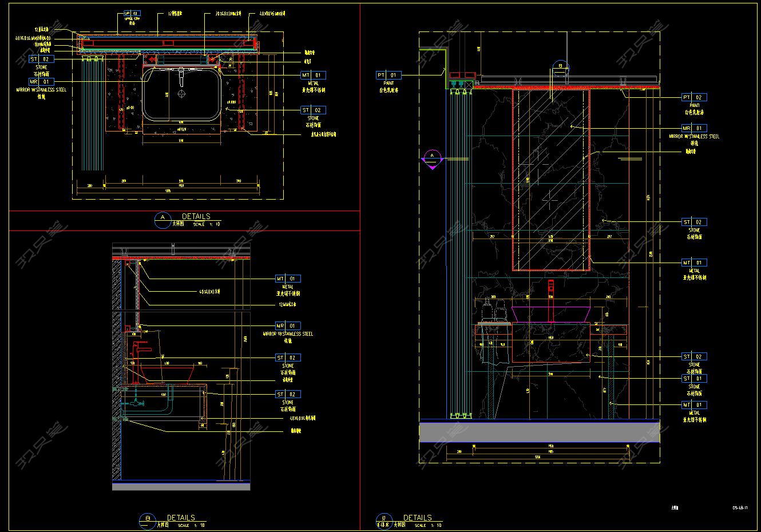Click the Detail B circle title marker
The image size is (761, 532).
(148, 519)
